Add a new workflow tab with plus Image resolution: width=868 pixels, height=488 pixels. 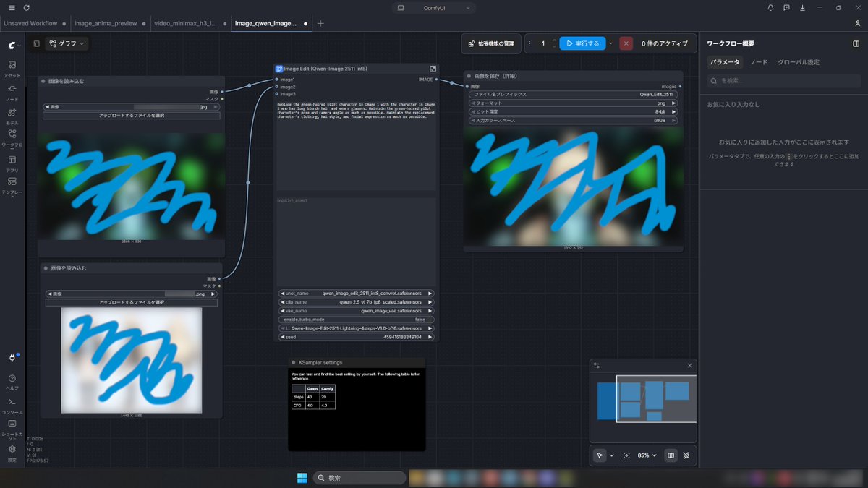pyautogui.click(x=320, y=23)
